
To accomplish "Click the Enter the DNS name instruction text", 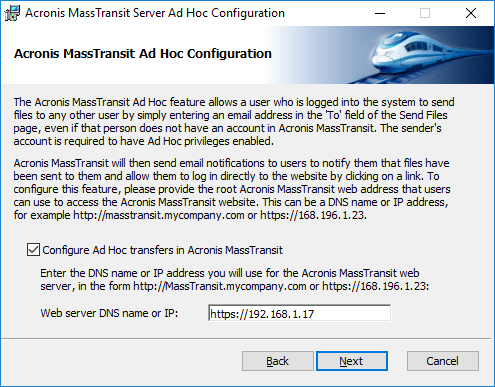I will point(235,280).
